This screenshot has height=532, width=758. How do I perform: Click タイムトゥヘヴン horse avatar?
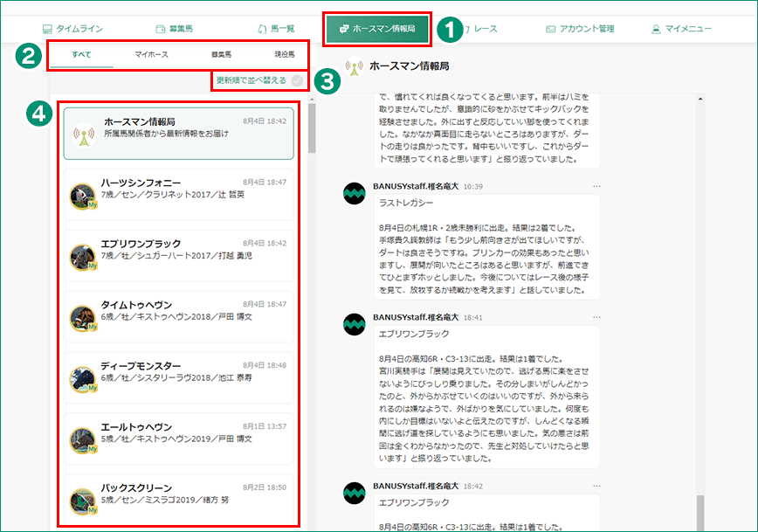click(83, 318)
